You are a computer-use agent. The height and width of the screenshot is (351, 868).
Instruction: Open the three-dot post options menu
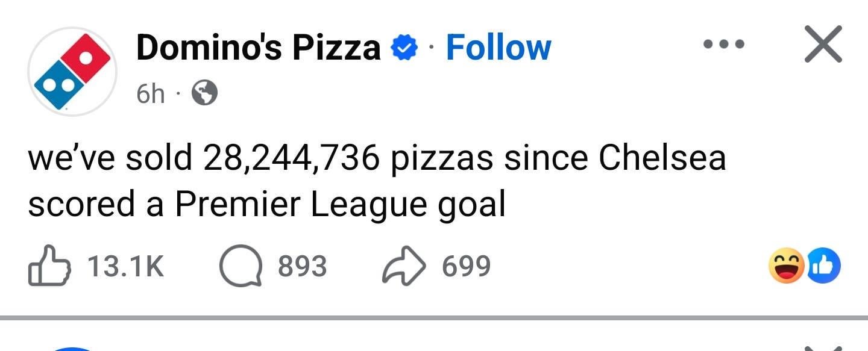pos(724,44)
